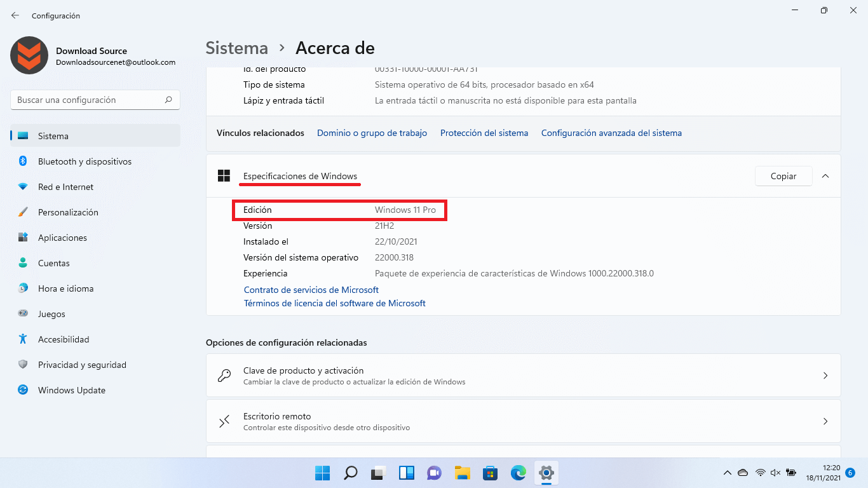Select the Sistema icon in sidebar
The height and width of the screenshot is (488, 868).
point(23,136)
